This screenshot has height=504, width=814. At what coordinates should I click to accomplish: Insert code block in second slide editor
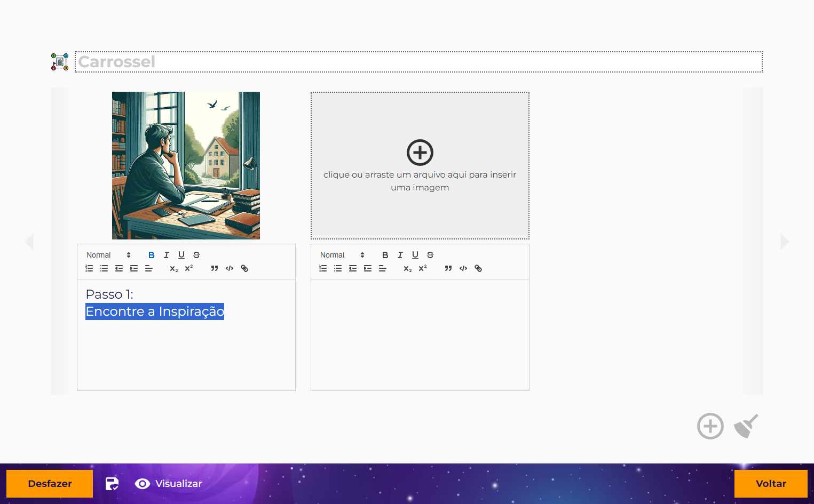(463, 268)
